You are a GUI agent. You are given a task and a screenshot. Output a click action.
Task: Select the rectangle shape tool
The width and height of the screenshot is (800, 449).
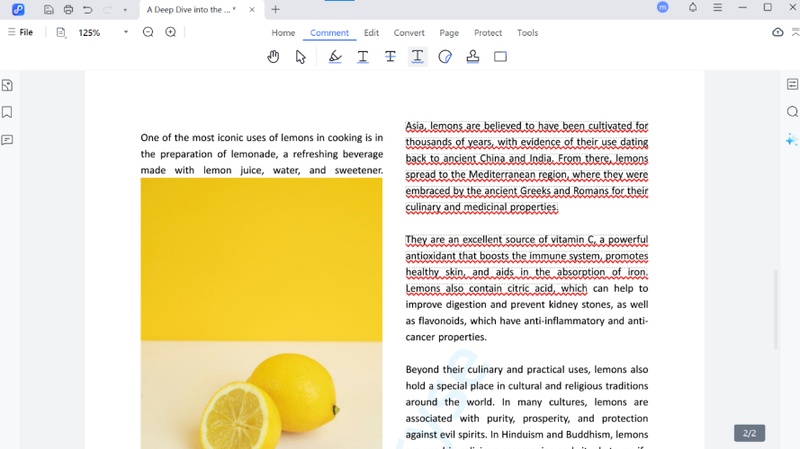coord(500,57)
